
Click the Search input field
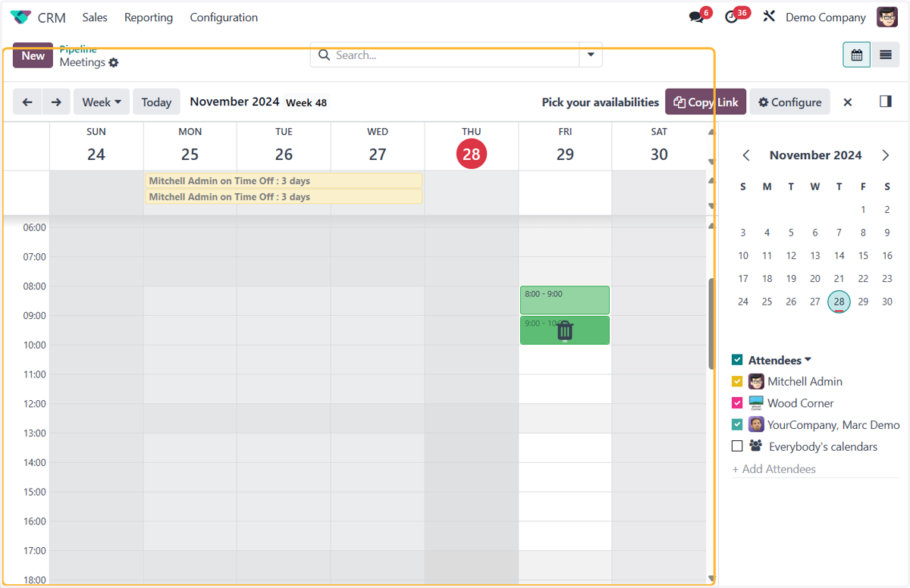[x=455, y=55]
